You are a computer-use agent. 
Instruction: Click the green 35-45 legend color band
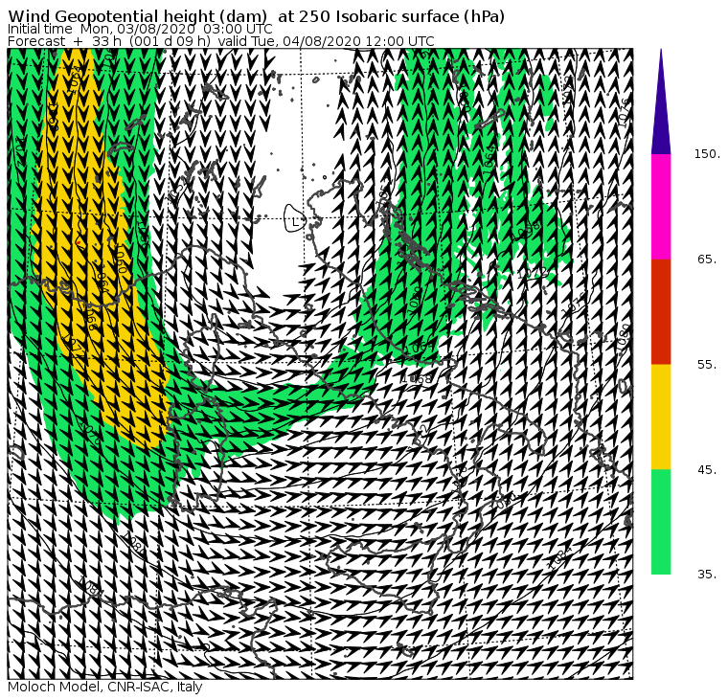point(661,522)
